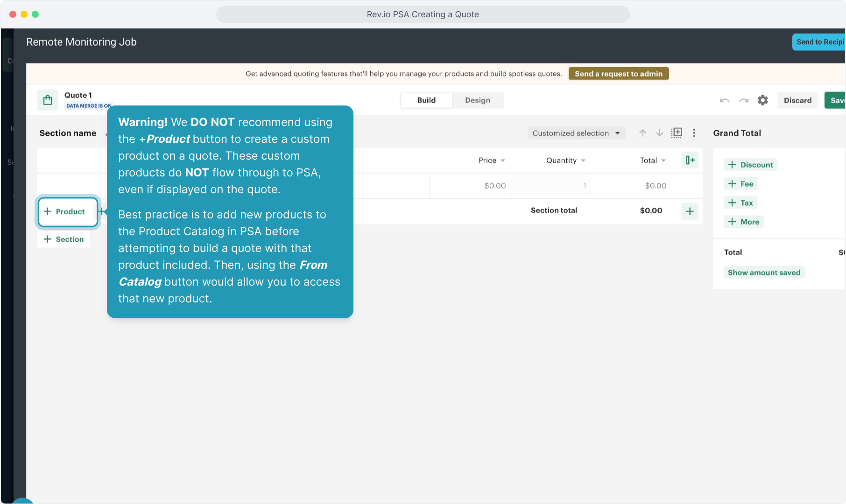The width and height of the screenshot is (846, 504).
Task: Open section three-dot options menu
Action: [694, 133]
